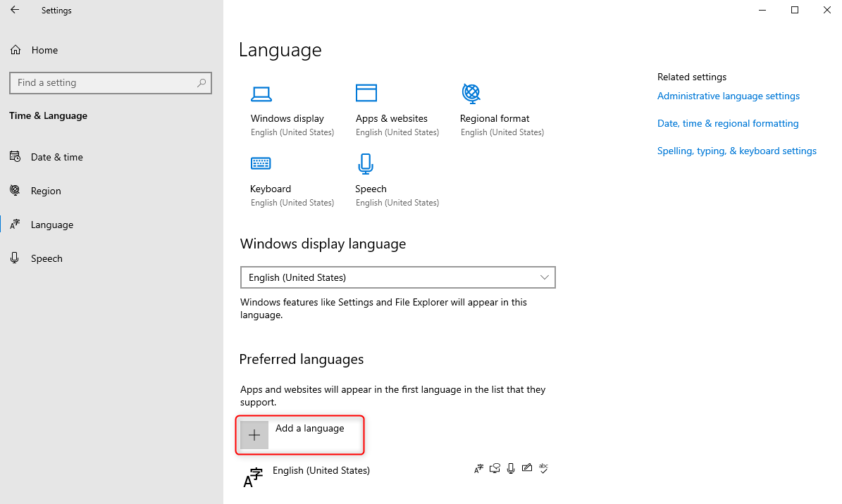
Task: Close the Settings window
Action: (x=827, y=10)
